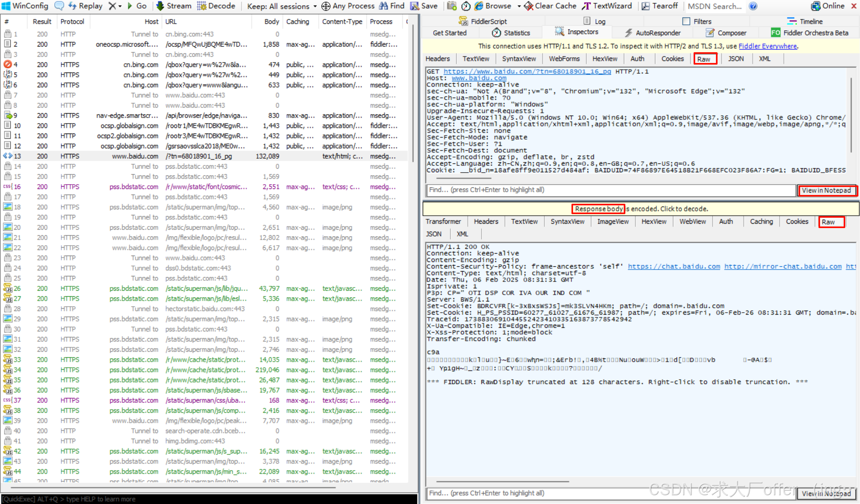The width and height of the screenshot is (860, 504).
Task: Expand the Browse dropdown arrow
Action: (519, 6)
